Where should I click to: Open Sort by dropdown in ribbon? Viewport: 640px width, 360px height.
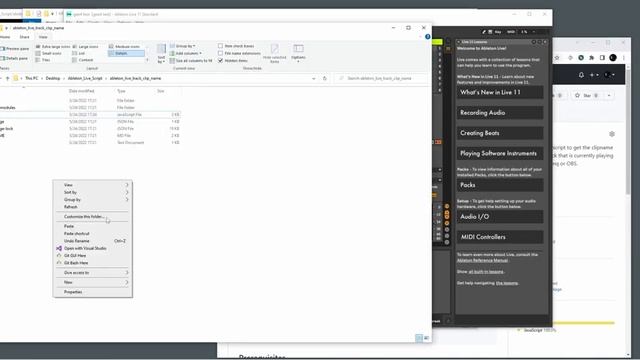[161, 53]
